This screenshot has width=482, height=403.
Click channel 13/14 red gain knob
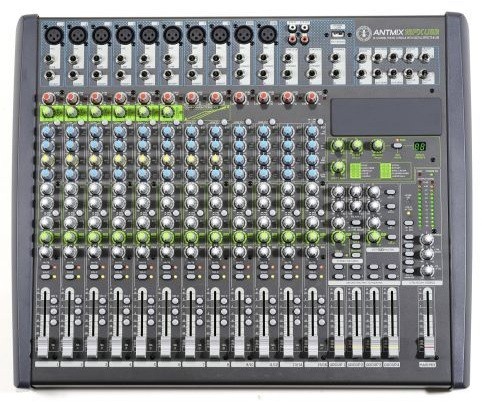pyautogui.click(x=287, y=98)
